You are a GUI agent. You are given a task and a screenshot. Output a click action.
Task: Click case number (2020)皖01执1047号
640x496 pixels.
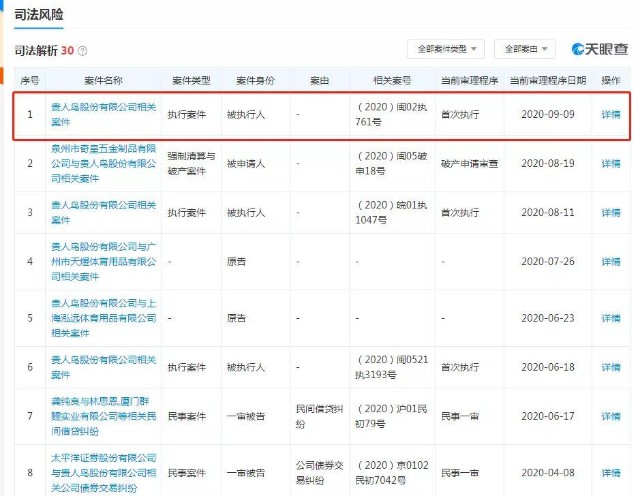(391, 212)
